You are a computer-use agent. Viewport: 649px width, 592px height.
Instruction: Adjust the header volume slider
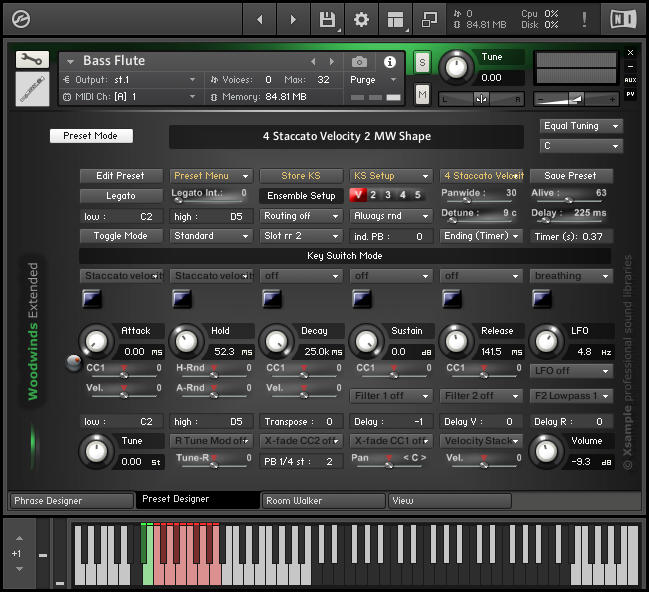pyautogui.click(x=576, y=99)
